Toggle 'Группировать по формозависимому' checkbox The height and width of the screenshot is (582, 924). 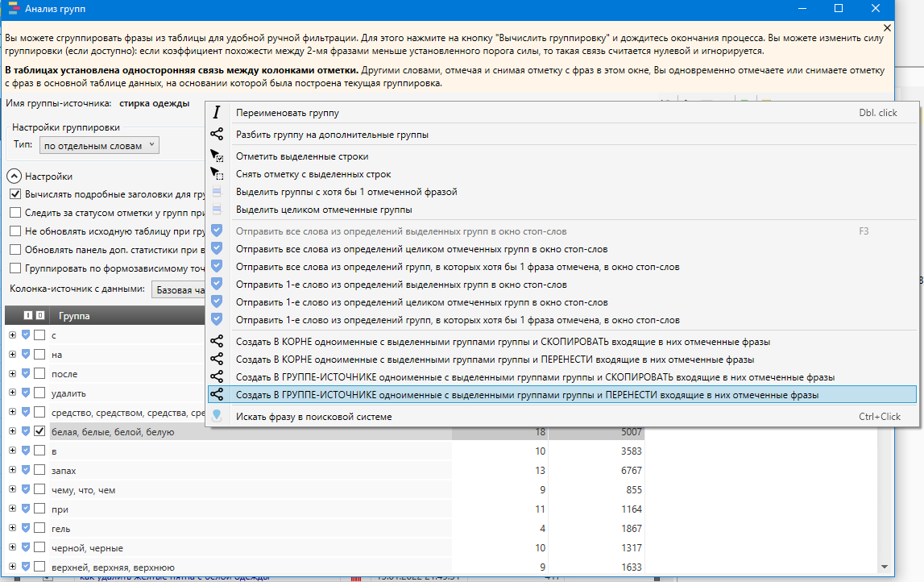coord(15,268)
